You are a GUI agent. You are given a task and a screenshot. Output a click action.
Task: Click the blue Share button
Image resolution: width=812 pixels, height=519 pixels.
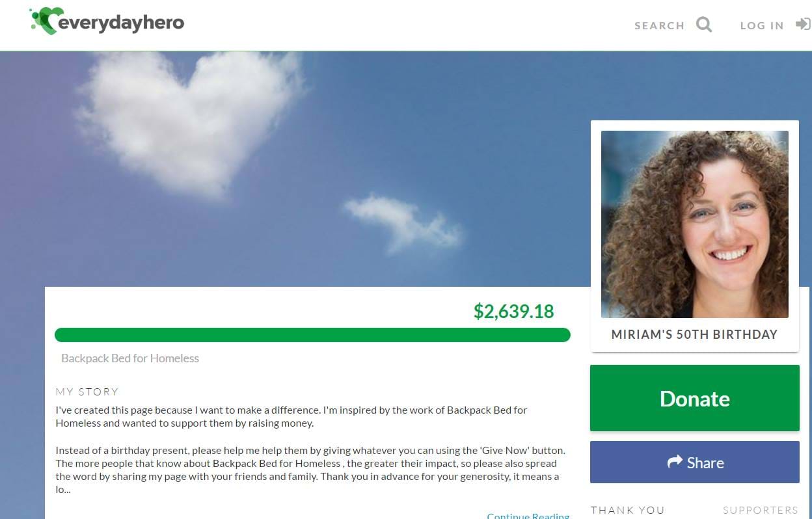(694, 462)
